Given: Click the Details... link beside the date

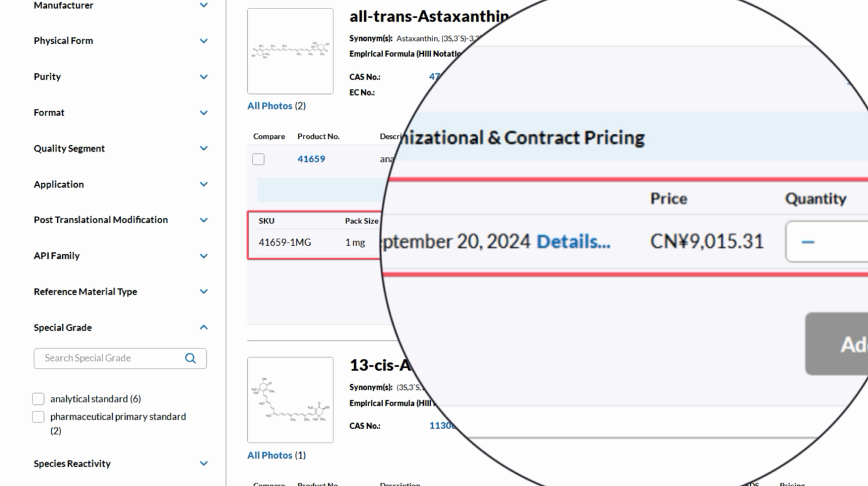Looking at the screenshot, I should coord(573,242).
